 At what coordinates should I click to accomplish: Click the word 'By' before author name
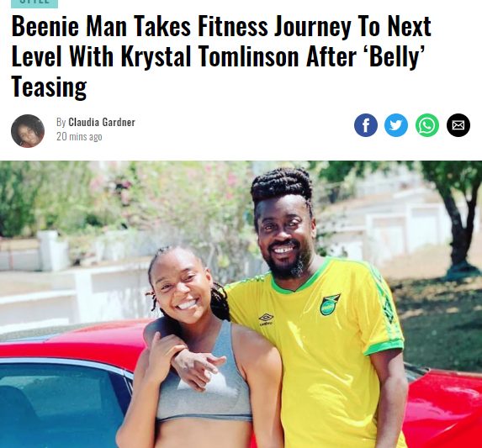pos(61,122)
